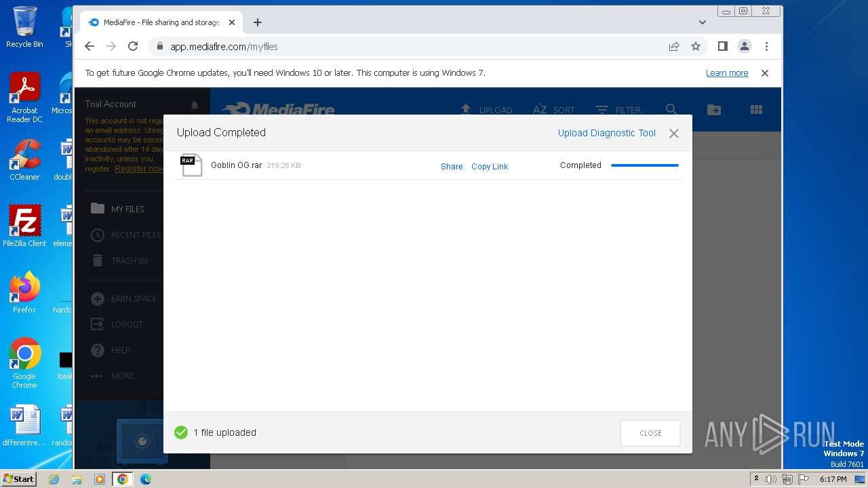Open Acrobat Reader DC desktop icon
The width and height of the screenshot is (868, 488).
(x=24, y=98)
